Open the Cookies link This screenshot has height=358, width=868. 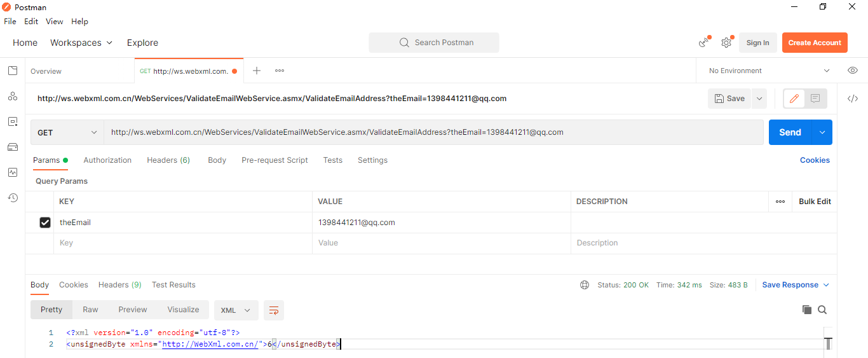click(815, 160)
